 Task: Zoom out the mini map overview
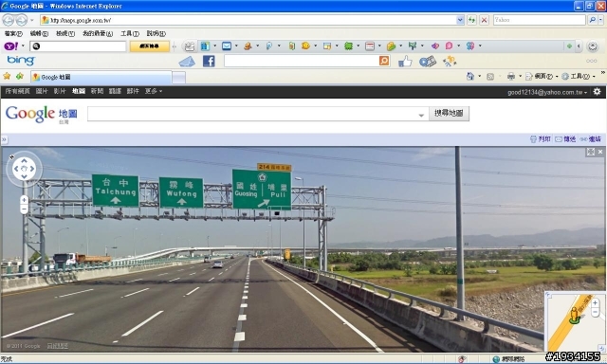pos(595,312)
